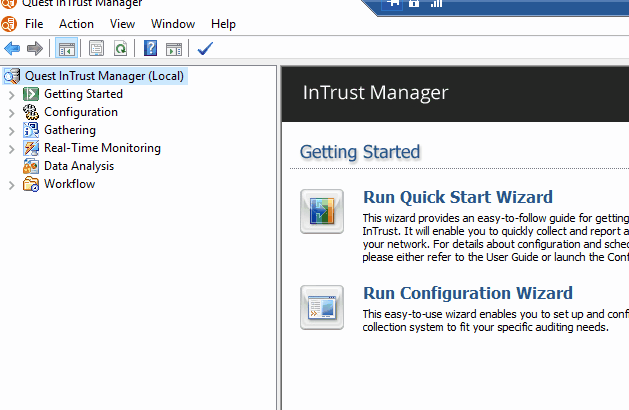
Task: Expand the Configuration node
Action: tap(12, 113)
